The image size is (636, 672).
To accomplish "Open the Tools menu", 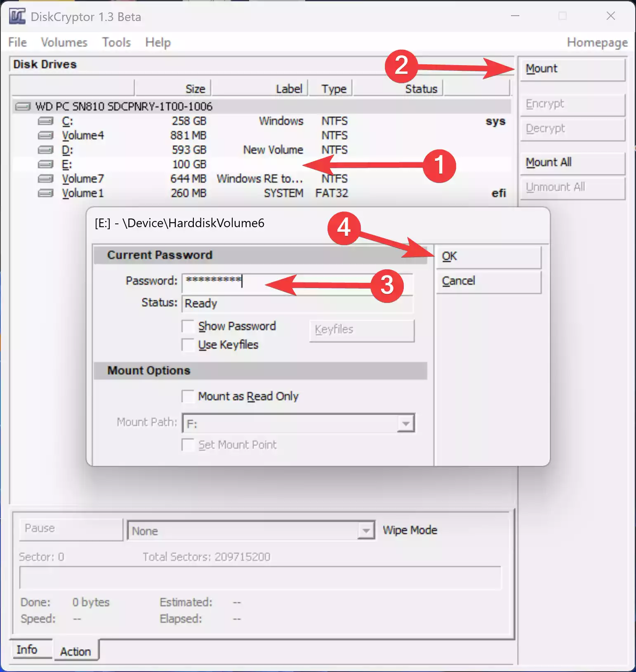I will point(116,42).
